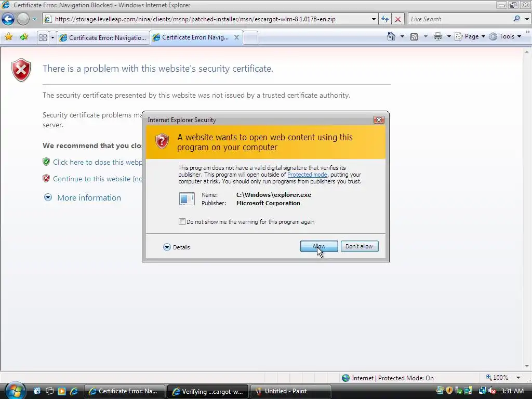Click the 3:31 AM system clock
The width and height of the screenshot is (532, 399).
tap(512, 391)
